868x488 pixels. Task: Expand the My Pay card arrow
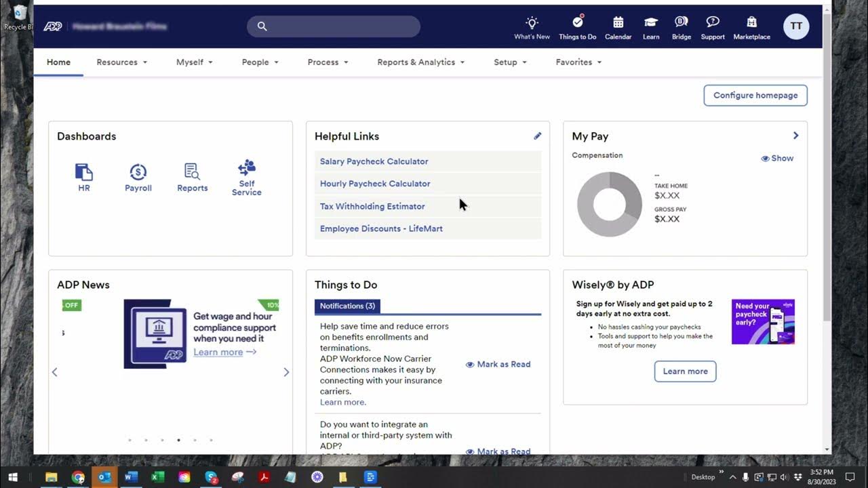(x=795, y=136)
